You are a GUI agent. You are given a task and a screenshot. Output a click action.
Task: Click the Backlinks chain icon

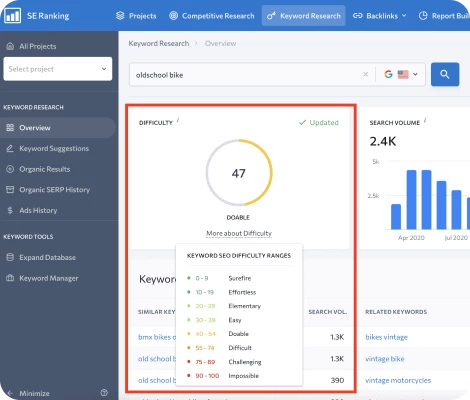point(358,16)
